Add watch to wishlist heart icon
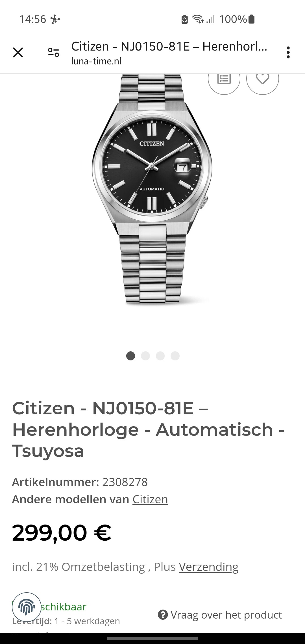This screenshot has height=644, width=305. (x=262, y=79)
